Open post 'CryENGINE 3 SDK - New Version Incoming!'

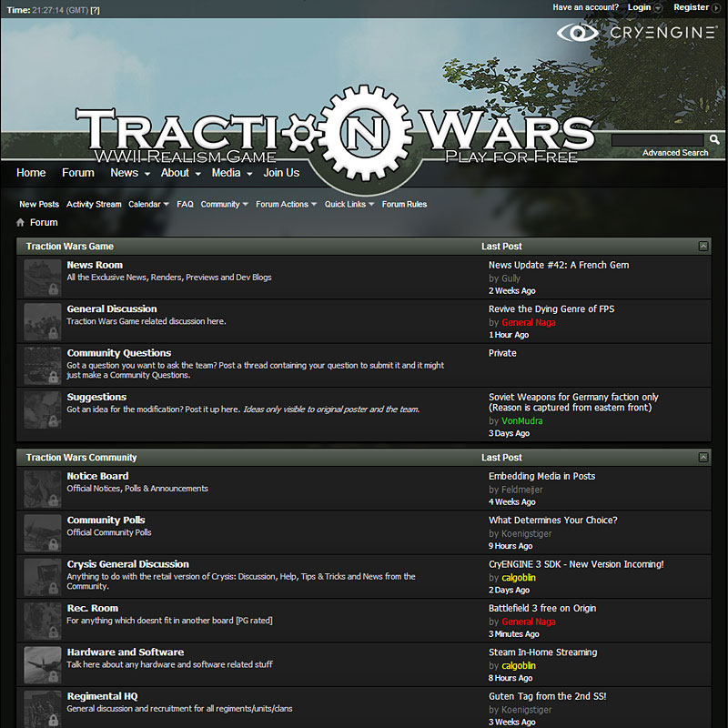coord(576,564)
